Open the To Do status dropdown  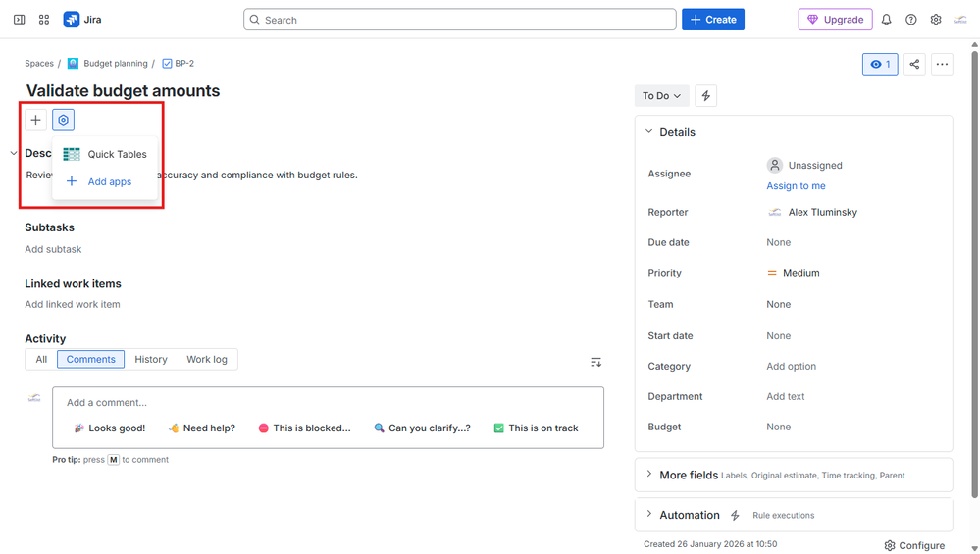click(x=661, y=95)
